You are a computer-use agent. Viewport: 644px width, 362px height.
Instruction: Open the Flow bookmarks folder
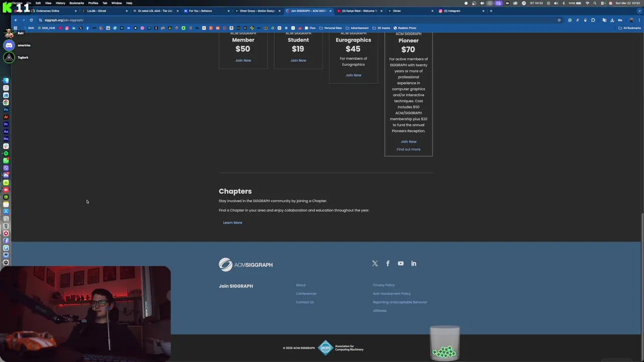click(310, 28)
